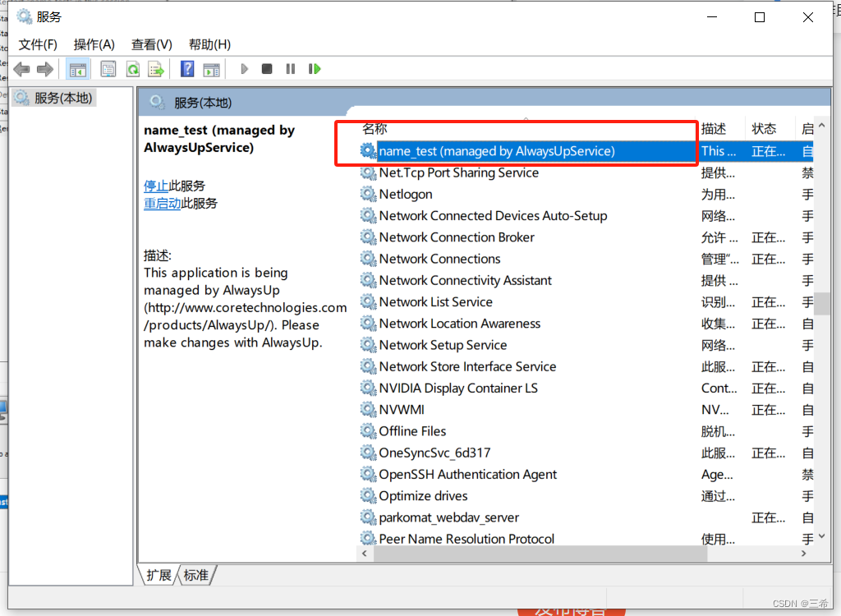Click gear icon beside OneSyncSvc_6d317
Image resolution: width=841 pixels, height=616 pixels.
pyautogui.click(x=368, y=453)
